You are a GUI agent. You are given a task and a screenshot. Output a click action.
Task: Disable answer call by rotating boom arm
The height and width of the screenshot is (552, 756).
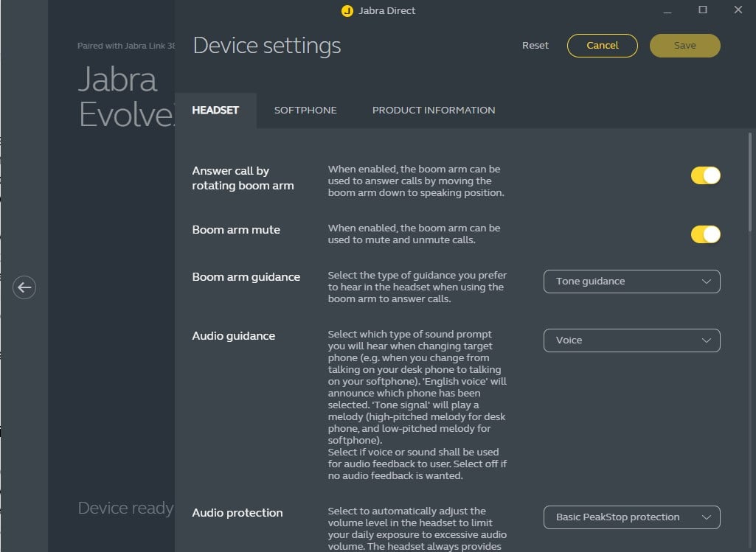click(x=705, y=176)
